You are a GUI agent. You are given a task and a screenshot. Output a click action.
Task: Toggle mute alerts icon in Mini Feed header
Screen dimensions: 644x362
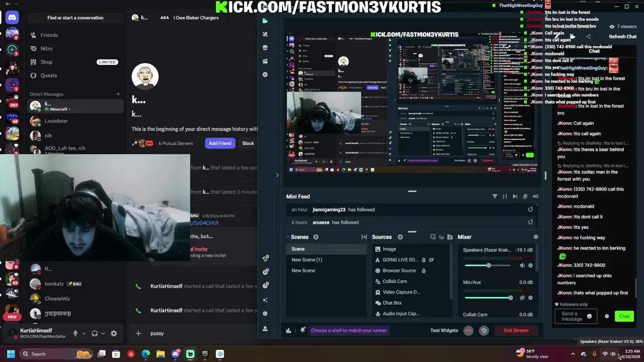click(x=525, y=197)
